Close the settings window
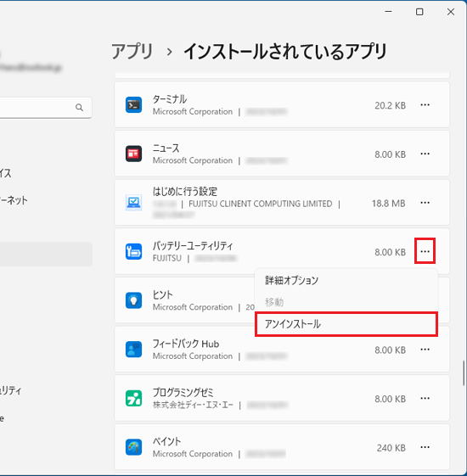The image size is (467, 476). coord(451,12)
